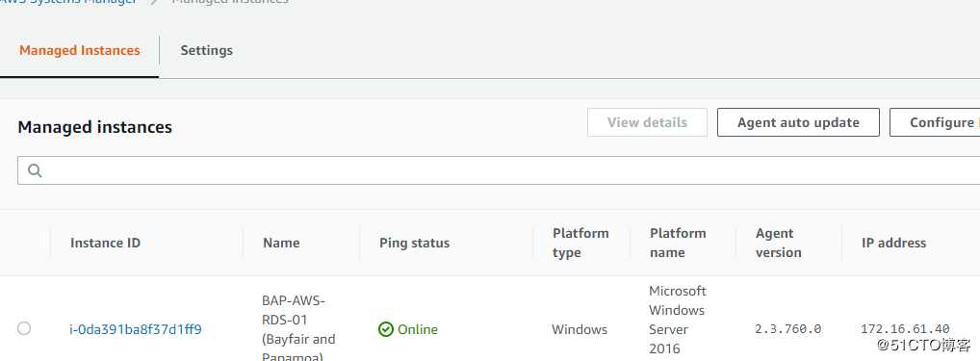Click the Platform type column header
This screenshot has width=980, height=361.
tap(580, 243)
